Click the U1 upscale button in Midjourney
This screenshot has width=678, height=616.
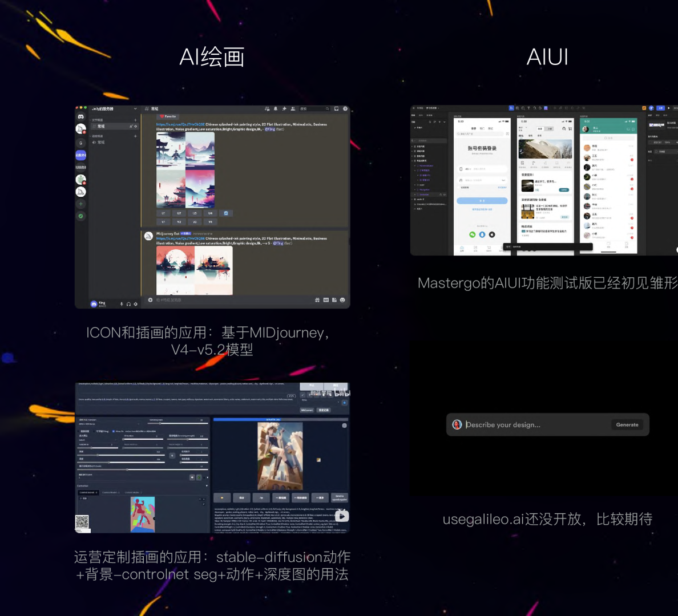point(164,213)
